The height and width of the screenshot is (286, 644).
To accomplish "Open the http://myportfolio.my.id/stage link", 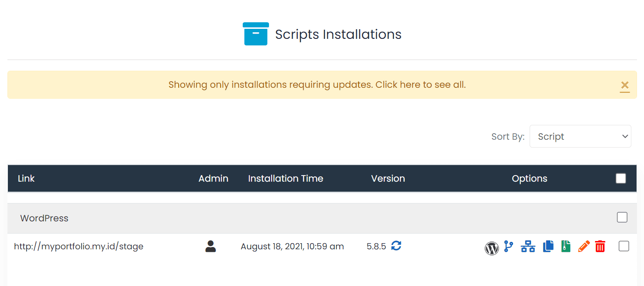I will (x=79, y=246).
